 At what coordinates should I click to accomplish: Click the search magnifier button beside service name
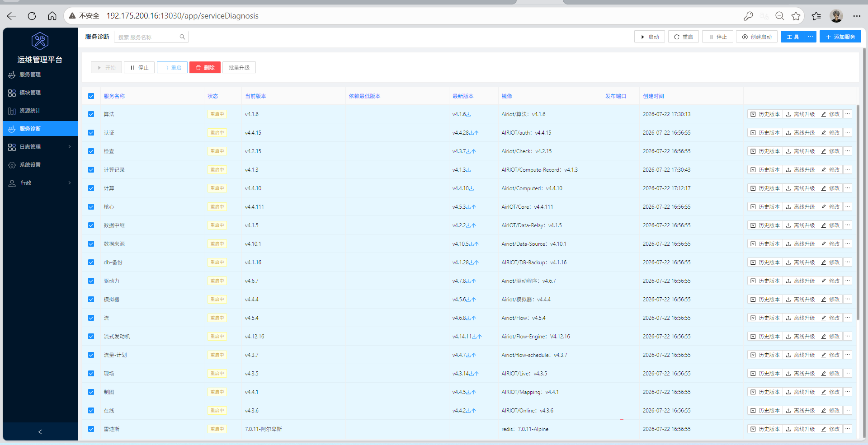pos(183,37)
